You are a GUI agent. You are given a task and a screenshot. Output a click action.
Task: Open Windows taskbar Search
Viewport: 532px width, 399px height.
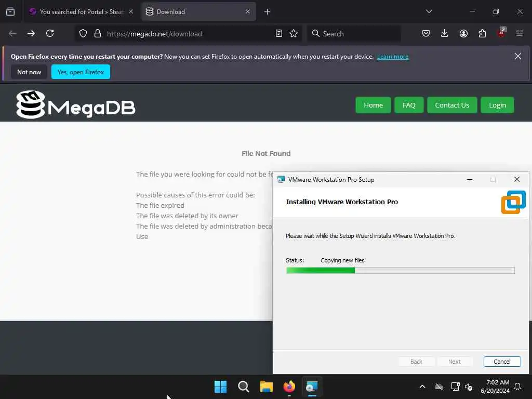click(x=243, y=387)
